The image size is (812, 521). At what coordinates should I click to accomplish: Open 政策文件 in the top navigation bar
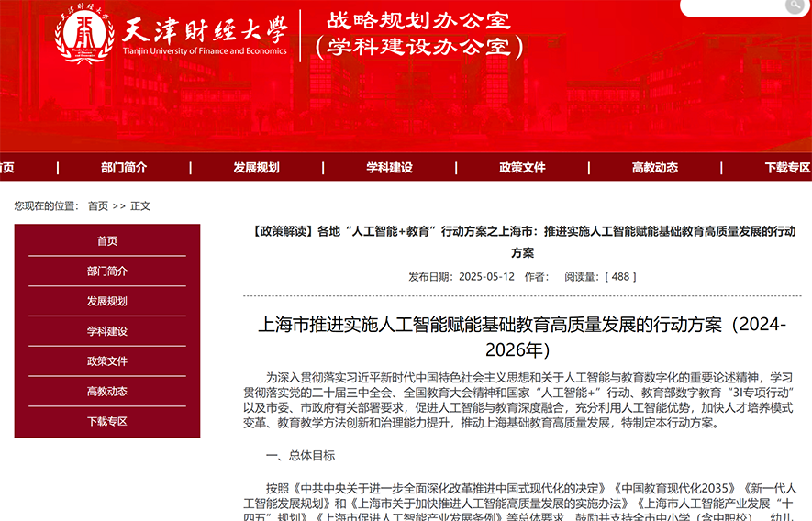point(522,168)
